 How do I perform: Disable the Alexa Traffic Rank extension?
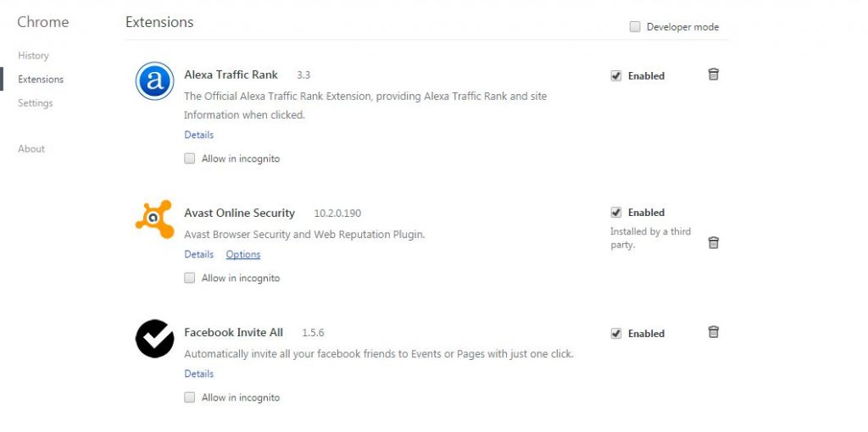coord(615,75)
